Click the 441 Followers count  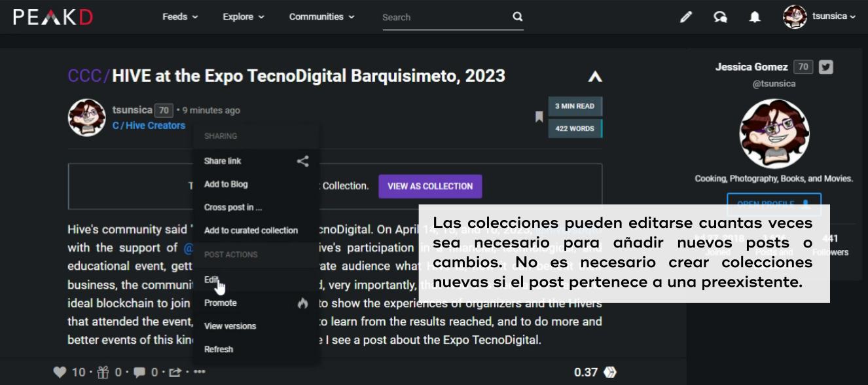pos(830,246)
